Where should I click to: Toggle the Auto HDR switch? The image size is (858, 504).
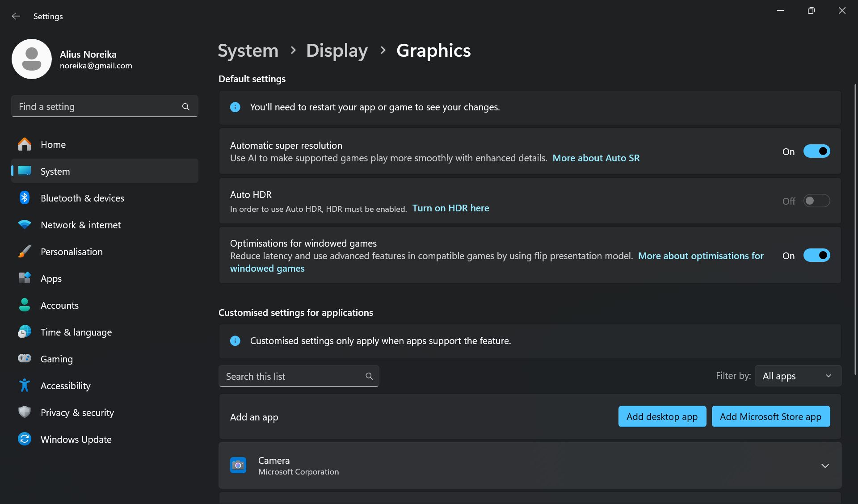816,201
